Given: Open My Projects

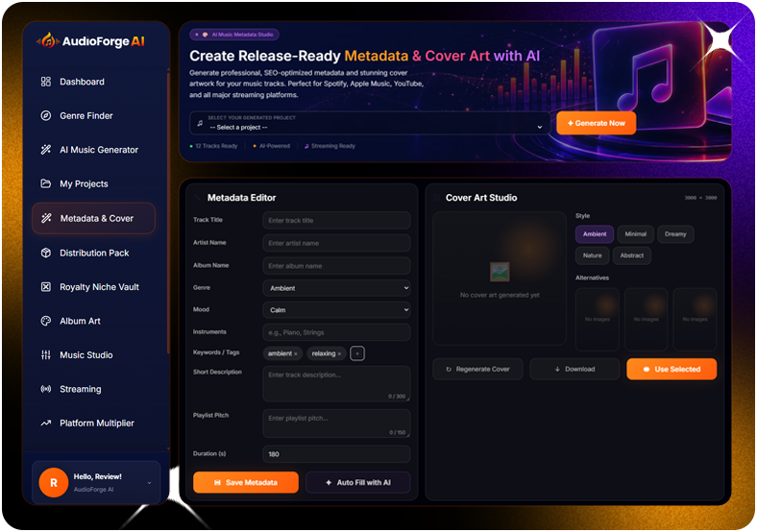Looking at the screenshot, I should [x=84, y=183].
